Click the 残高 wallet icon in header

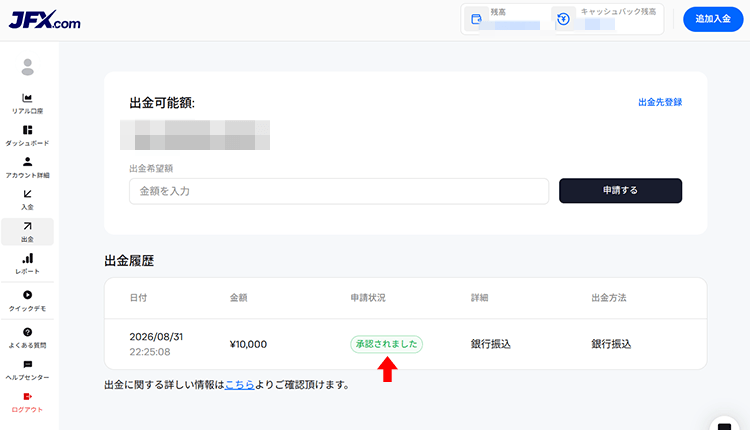[476, 19]
